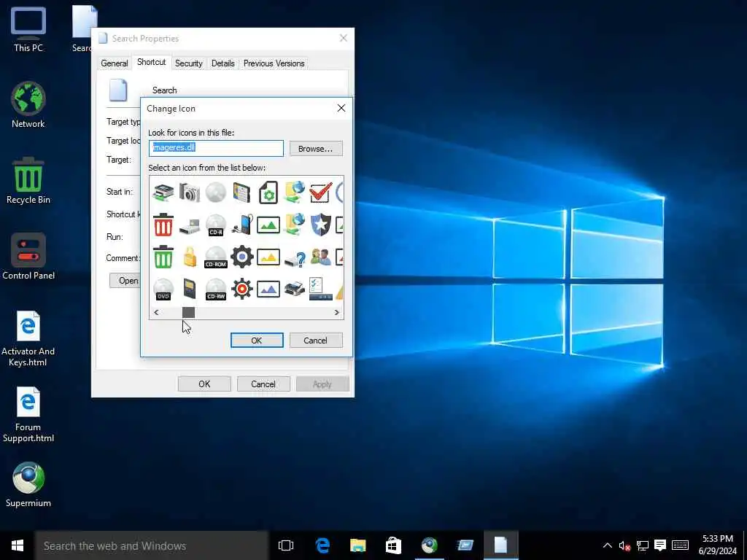Screen dimensions: 747x560
Task: Pick the CD-RW disc icon
Action: click(216, 289)
